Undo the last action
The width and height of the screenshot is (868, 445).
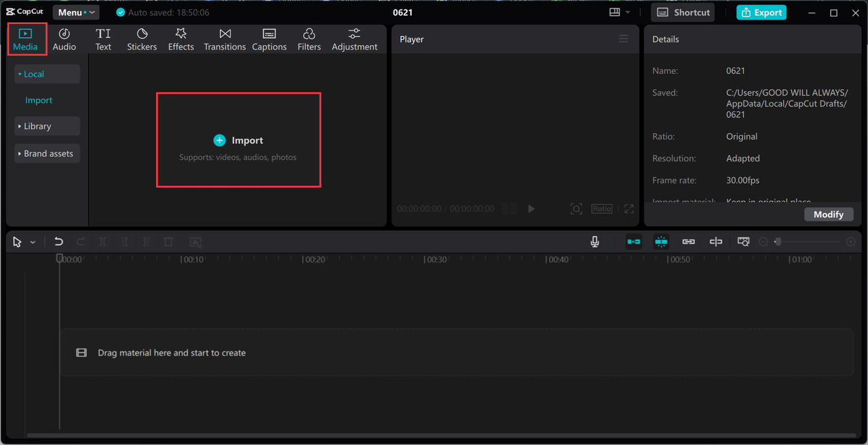coord(59,241)
